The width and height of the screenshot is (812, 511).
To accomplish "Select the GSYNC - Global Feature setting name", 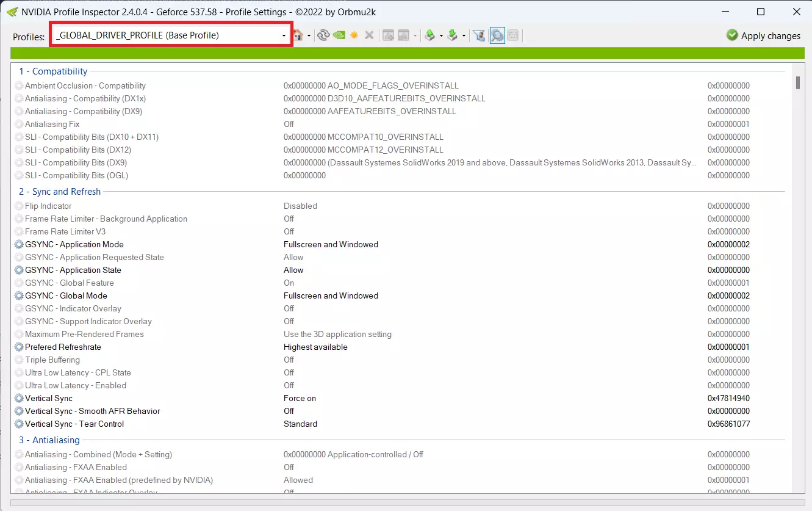I will pyautogui.click(x=70, y=283).
